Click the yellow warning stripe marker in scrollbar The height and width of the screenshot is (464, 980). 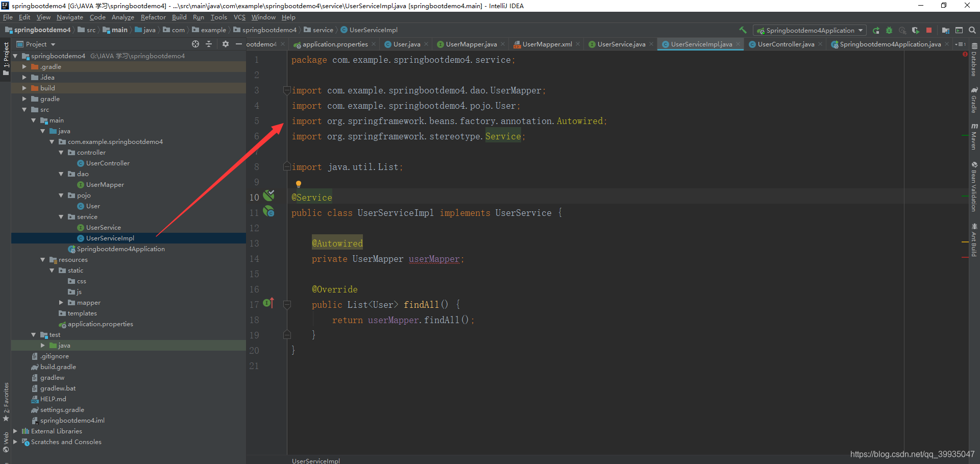click(x=965, y=241)
